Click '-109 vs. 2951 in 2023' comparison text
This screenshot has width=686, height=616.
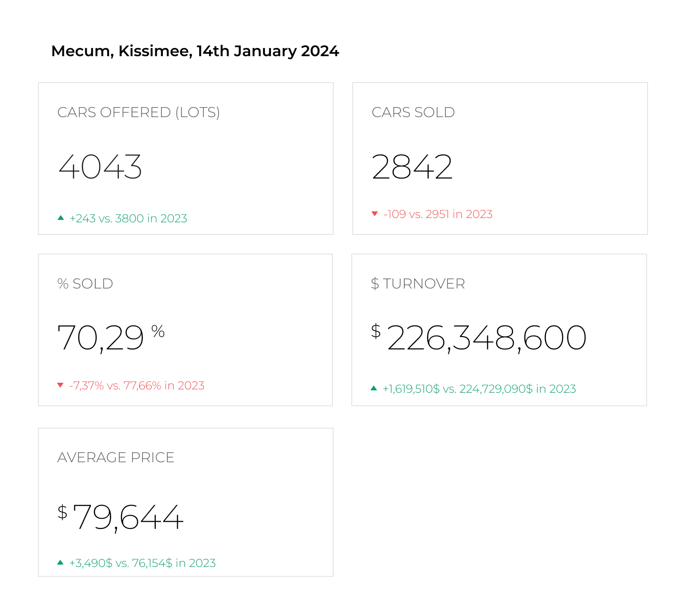click(x=438, y=214)
